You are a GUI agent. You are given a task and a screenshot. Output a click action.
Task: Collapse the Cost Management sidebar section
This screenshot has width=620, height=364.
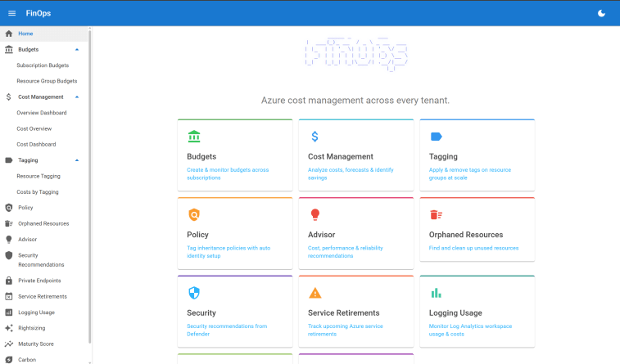[x=77, y=97]
